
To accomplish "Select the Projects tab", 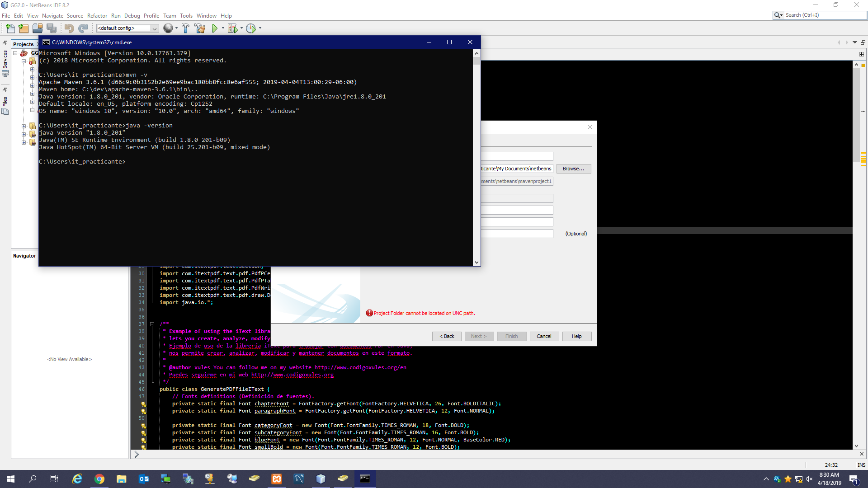I will pos(24,44).
